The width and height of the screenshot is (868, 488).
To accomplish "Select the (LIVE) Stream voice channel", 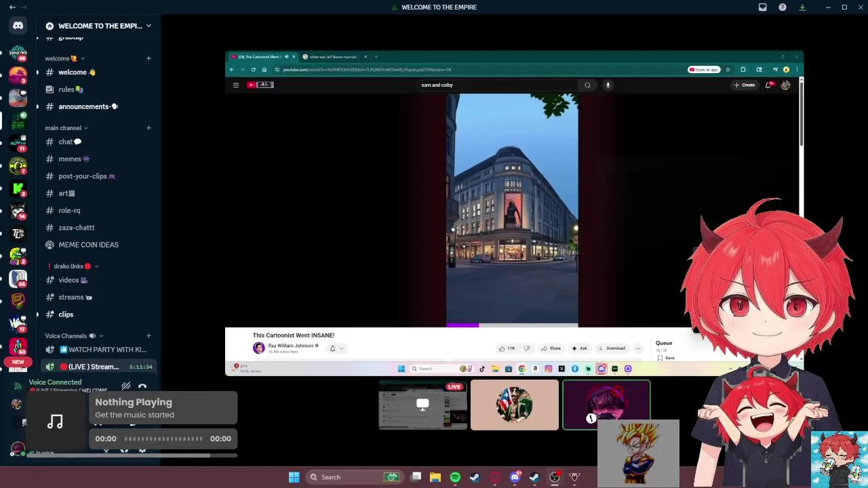I will (x=98, y=367).
